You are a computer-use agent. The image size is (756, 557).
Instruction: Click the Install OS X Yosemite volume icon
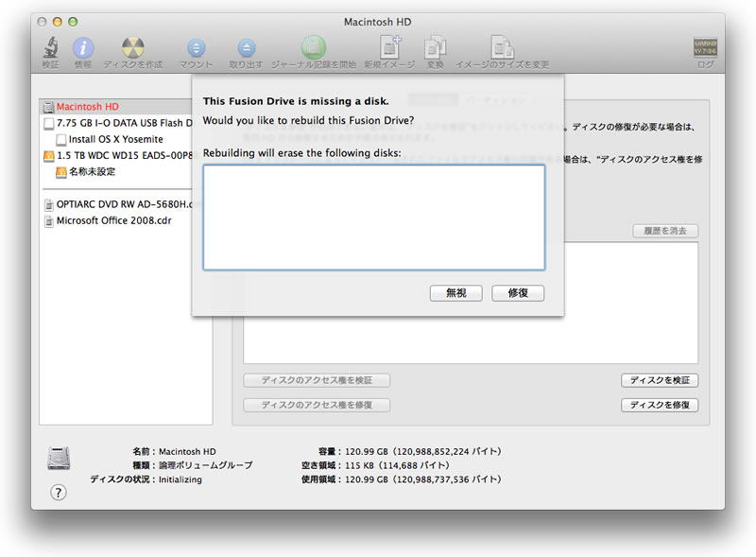click(60, 140)
